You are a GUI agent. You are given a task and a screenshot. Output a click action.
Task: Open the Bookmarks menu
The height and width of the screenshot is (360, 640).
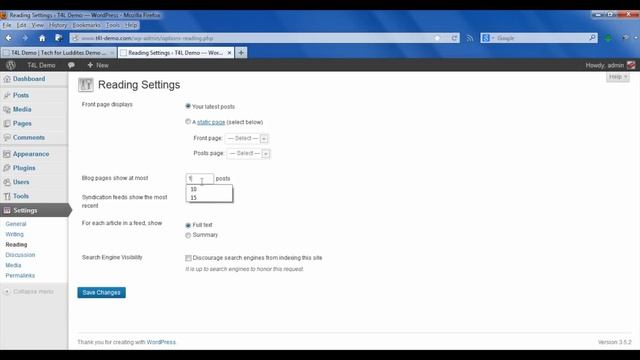point(86,25)
